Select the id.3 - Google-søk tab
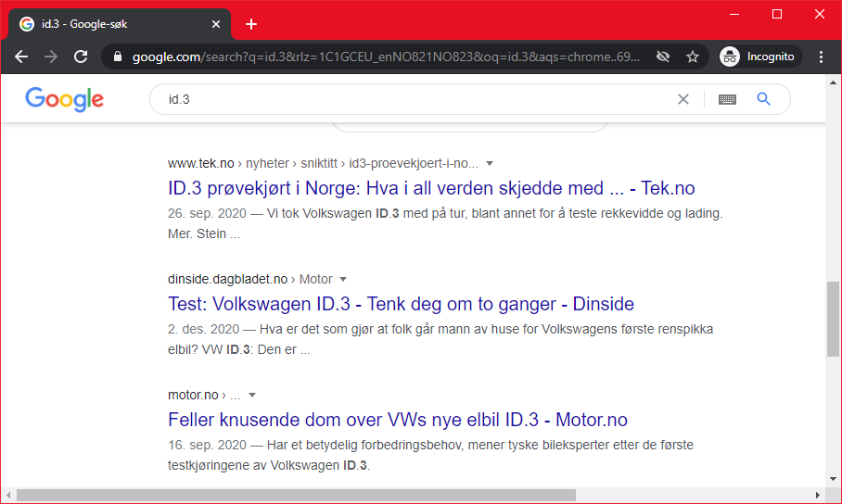This screenshot has width=842, height=504. 120,24
